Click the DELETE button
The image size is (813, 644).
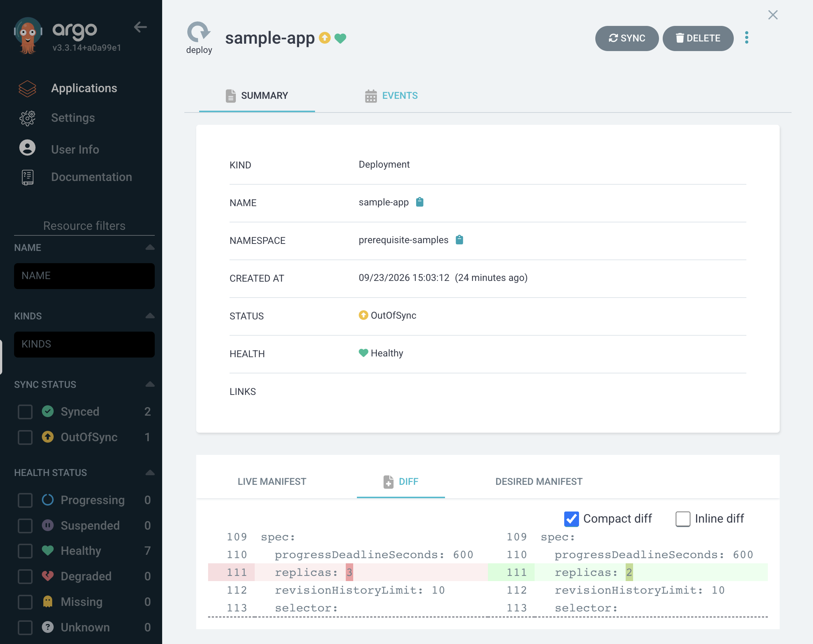(x=698, y=38)
